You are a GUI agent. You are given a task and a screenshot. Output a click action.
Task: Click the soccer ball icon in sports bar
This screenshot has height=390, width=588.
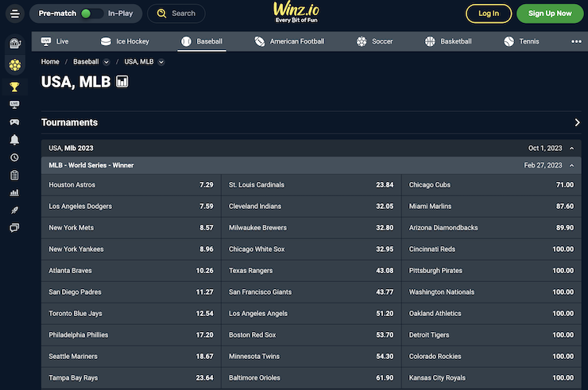[362, 41]
